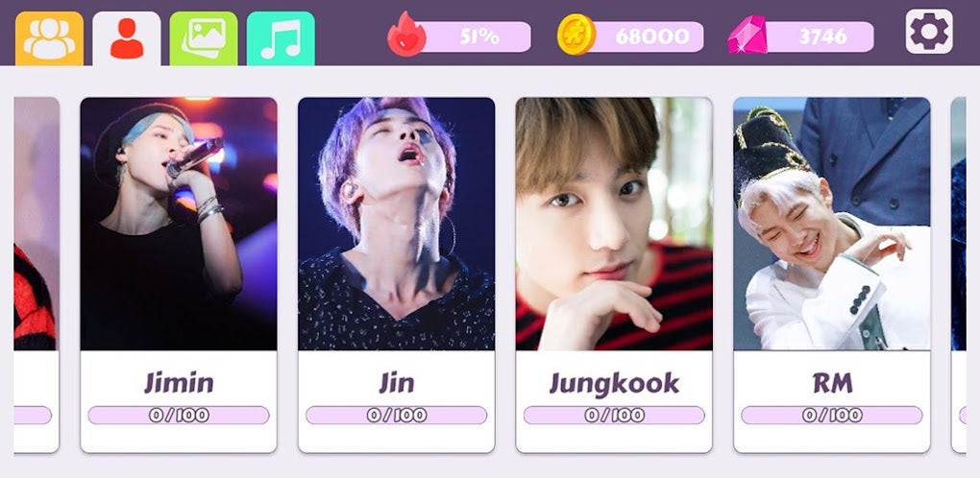Click Jungkook's 0/100 progress bar
The height and width of the screenshot is (478, 980).
(x=614, y=415)
